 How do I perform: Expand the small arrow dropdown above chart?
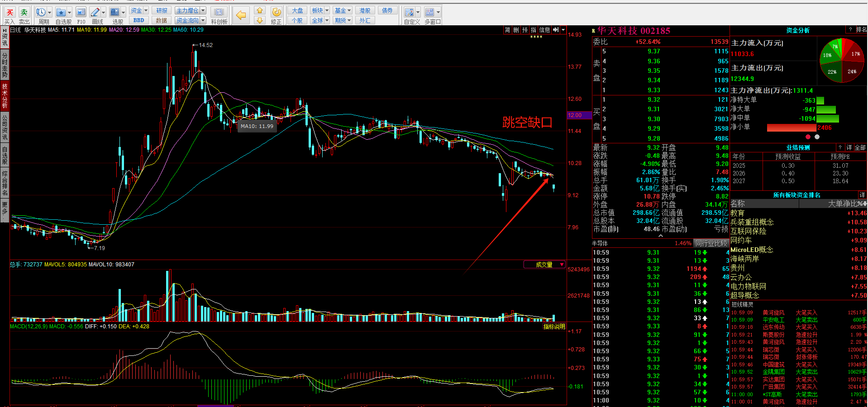pos(563,30)
